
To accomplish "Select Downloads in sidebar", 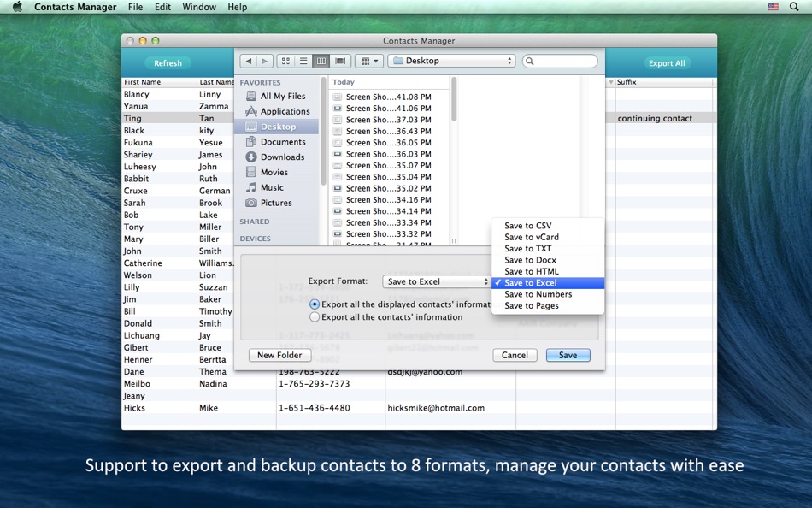I will 277,157.
